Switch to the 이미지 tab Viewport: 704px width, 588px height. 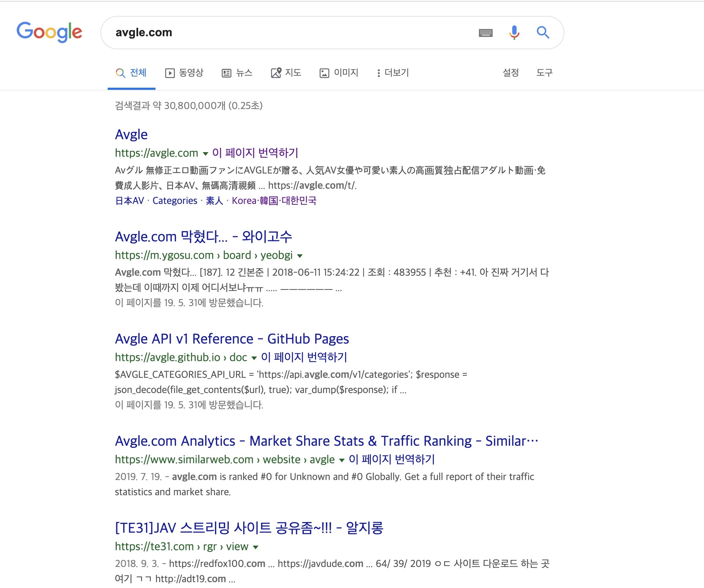(x=339, y=73)
